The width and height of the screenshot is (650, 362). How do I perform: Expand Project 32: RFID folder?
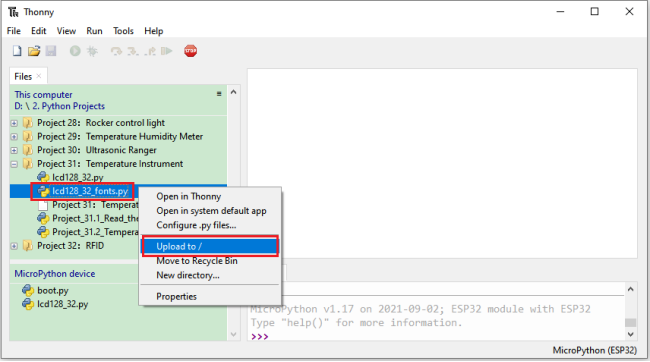click(x=14, y=246)
